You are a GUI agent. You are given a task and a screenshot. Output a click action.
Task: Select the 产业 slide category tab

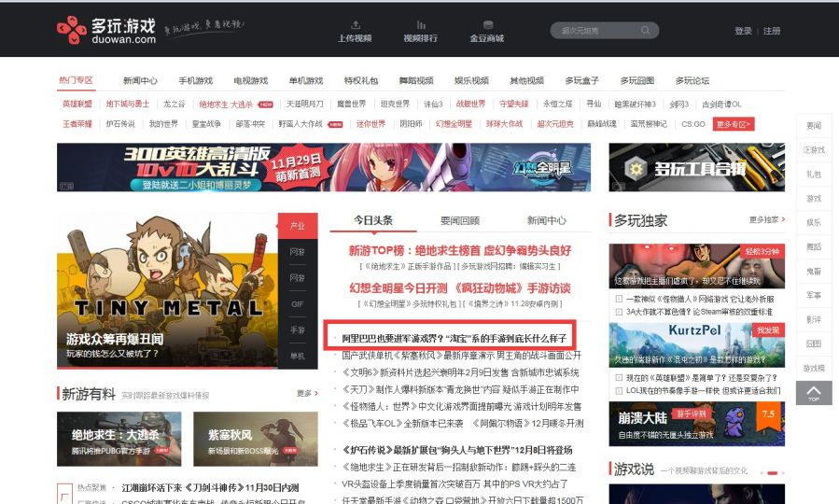click(x=298, y=226)
